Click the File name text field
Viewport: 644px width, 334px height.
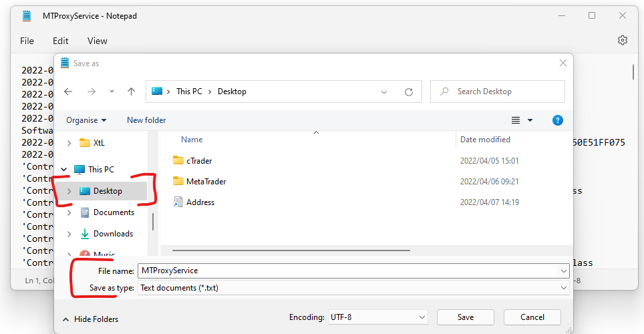click(x=348, y=271)
